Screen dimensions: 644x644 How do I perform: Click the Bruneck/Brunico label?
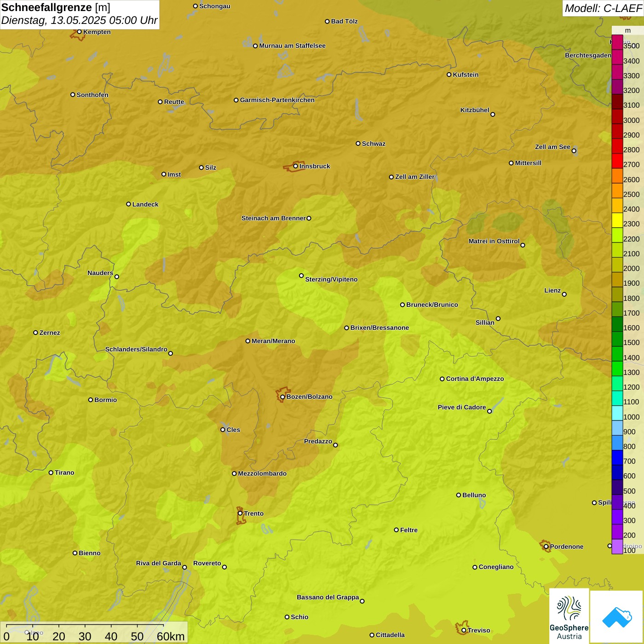(x=432, y=305)
